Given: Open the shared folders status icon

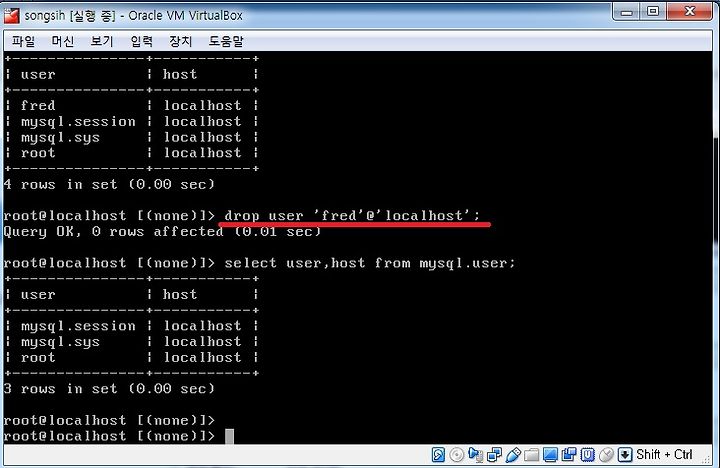Looking at the screenshot, I should pos(531,455).
